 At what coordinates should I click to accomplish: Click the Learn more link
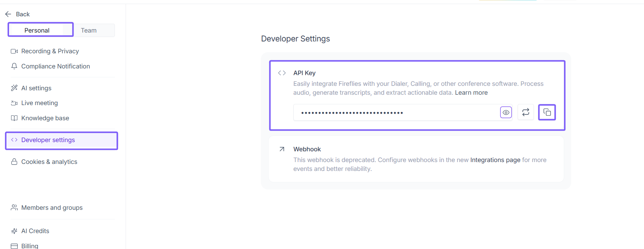471,92
